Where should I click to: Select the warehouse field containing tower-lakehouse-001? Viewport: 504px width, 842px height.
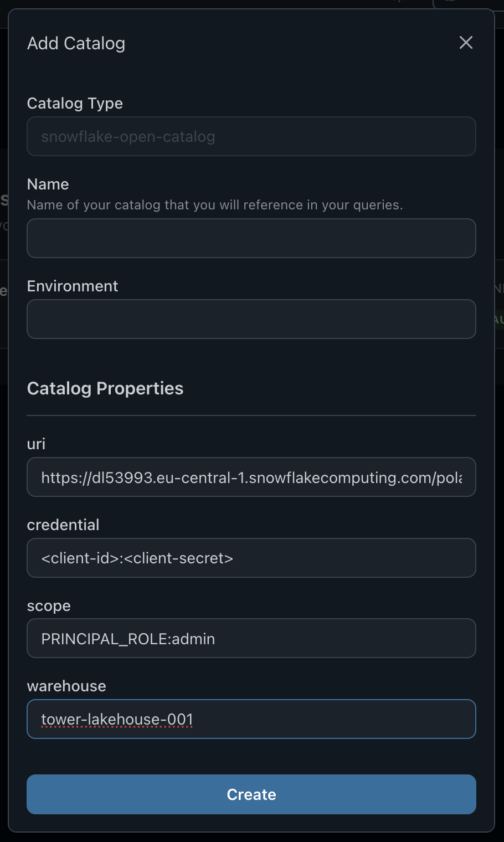[x=251, y=718]
